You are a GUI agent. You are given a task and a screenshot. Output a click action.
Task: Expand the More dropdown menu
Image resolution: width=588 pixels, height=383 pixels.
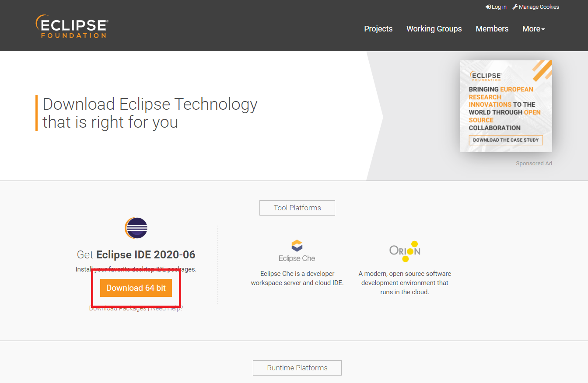coord(534,29)
